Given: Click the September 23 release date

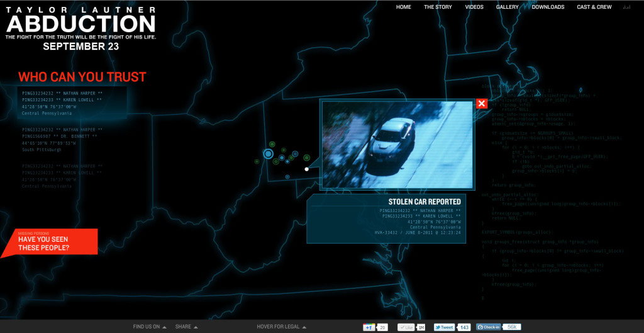Looking at the screenshot, I should tap(81, 47).
